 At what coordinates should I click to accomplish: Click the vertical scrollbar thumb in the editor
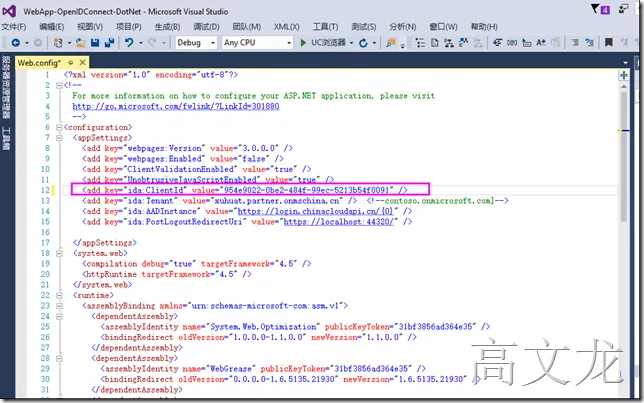coord(624,156)
